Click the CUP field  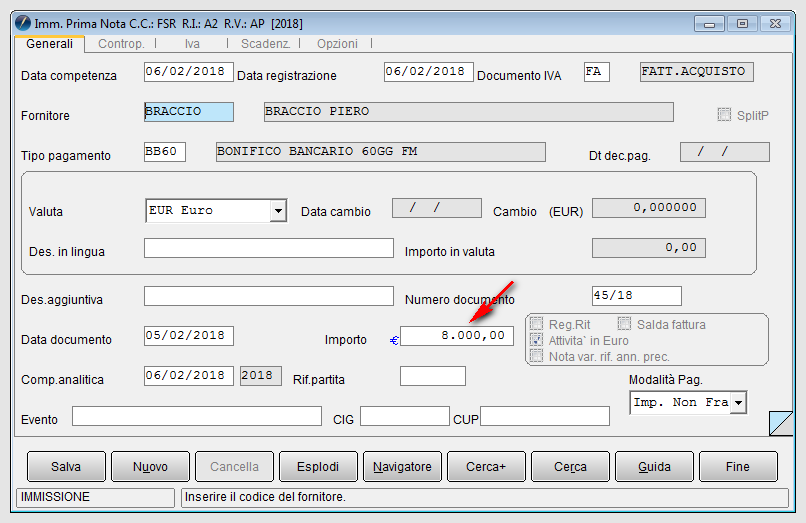(x=545, y=416)
